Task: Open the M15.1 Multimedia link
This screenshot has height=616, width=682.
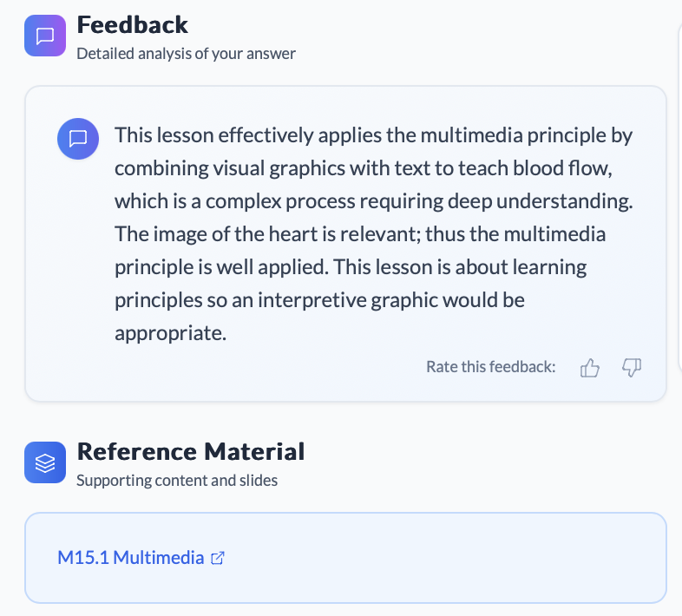Action: coord(130,558)
